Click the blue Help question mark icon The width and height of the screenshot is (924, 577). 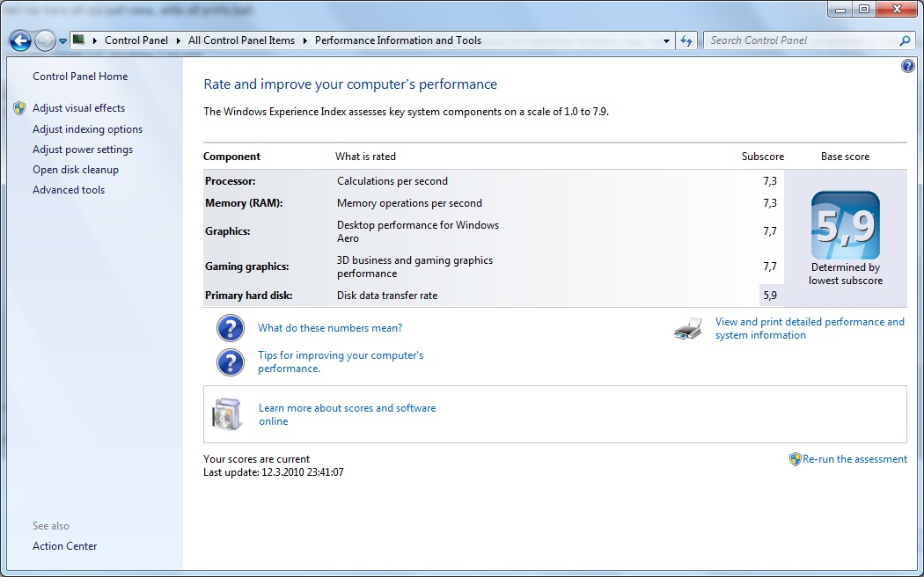[908, 67]
